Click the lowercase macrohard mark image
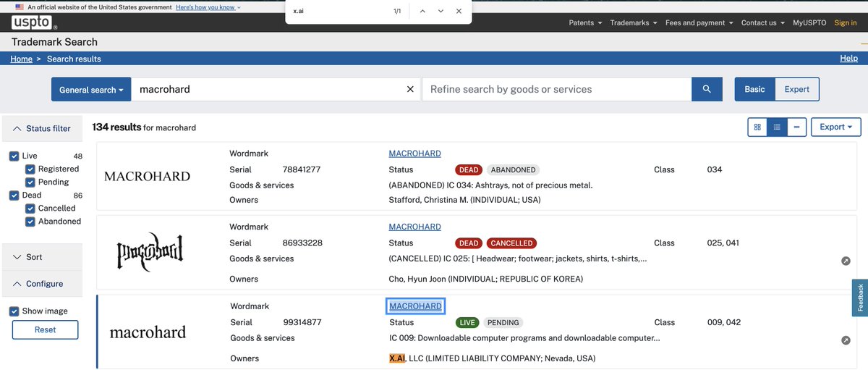Screen dimensions: 868x370 coord(148,332)
